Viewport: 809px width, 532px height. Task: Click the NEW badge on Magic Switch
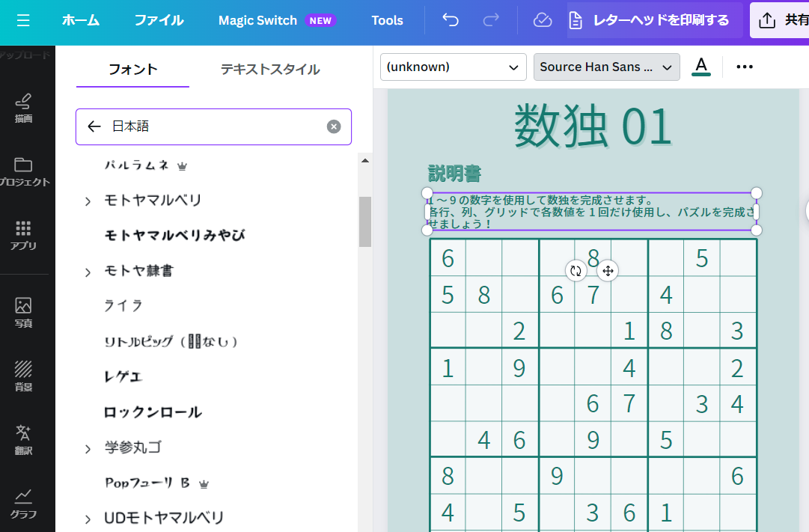[320, 21]
